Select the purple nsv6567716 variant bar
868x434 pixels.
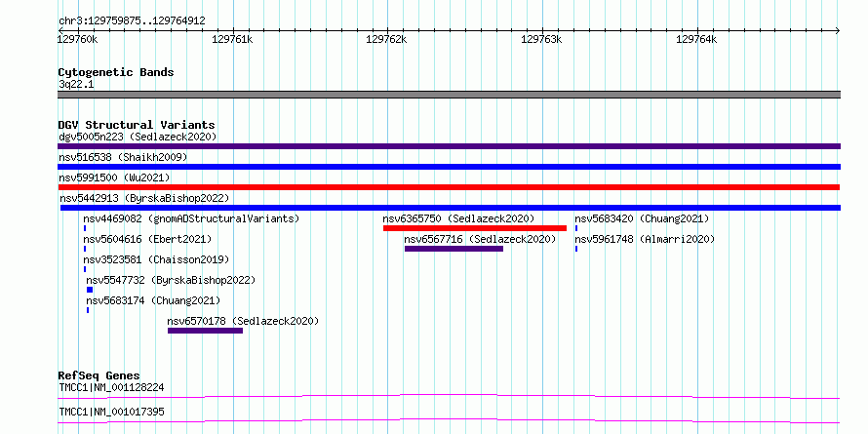click(x=454, y=249)
